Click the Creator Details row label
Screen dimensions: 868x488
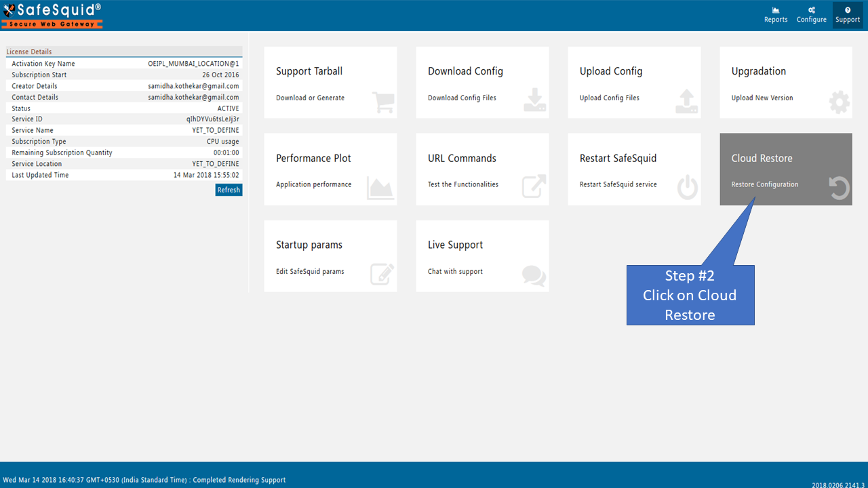coord(35,86)
